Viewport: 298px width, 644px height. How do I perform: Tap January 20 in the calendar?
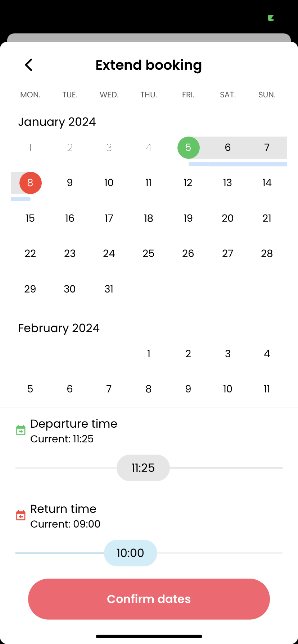tap(227, 218)
